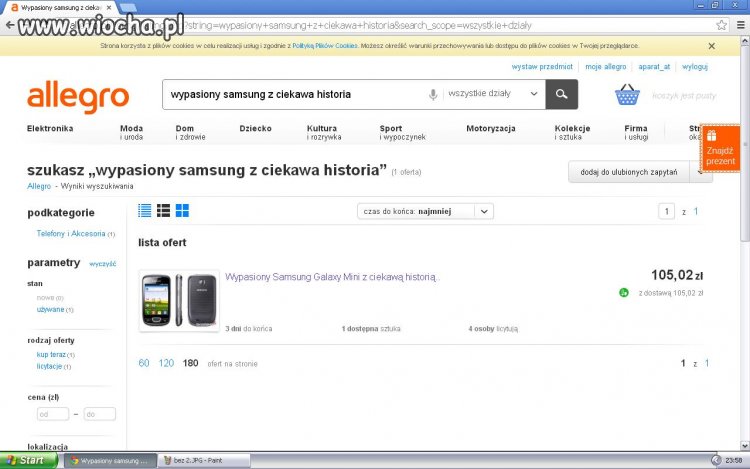Open the Kultura i rozrywka menu
Viewport: 750px width, 469px height.
click(x=324, y=132)
